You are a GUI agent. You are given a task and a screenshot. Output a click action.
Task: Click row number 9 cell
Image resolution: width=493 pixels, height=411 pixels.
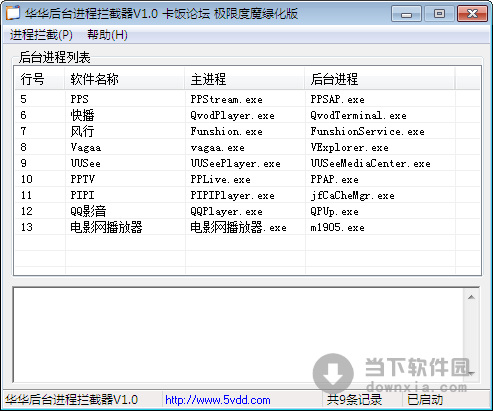click(23, 163)
